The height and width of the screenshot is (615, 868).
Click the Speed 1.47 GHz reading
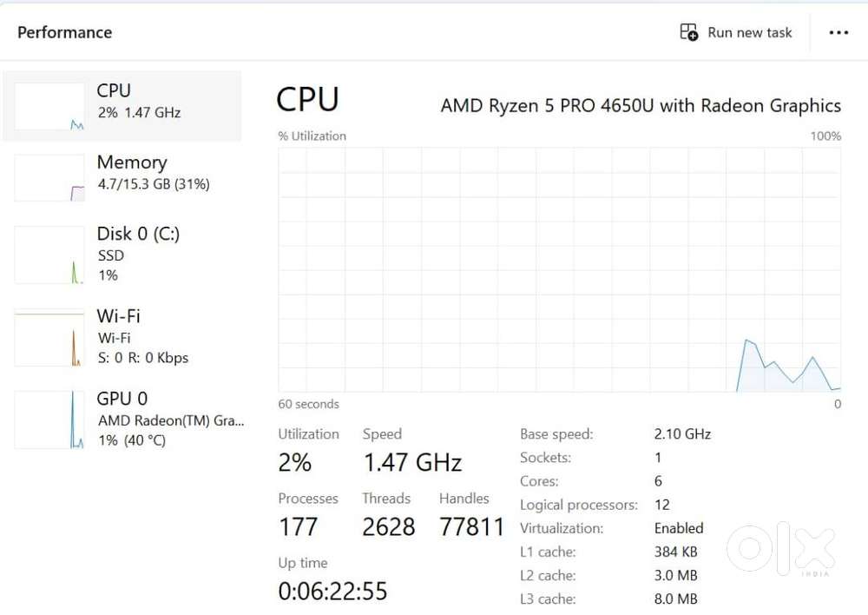point(412,462)
